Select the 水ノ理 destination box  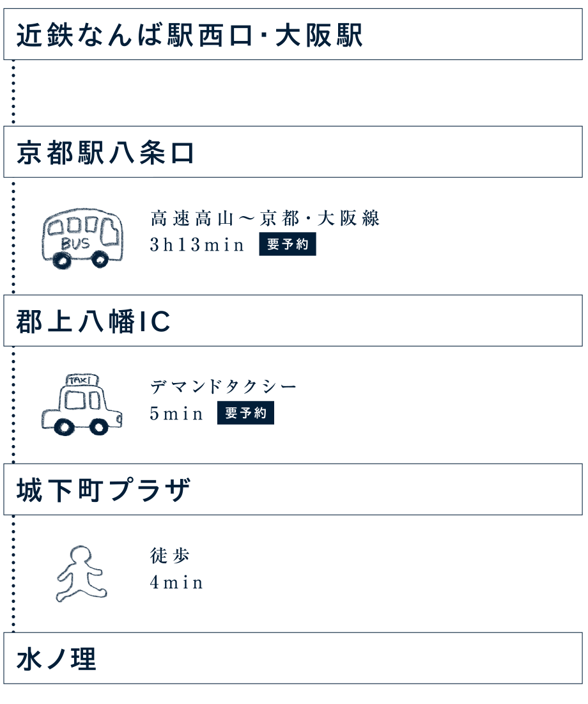(x=293, y=658)
